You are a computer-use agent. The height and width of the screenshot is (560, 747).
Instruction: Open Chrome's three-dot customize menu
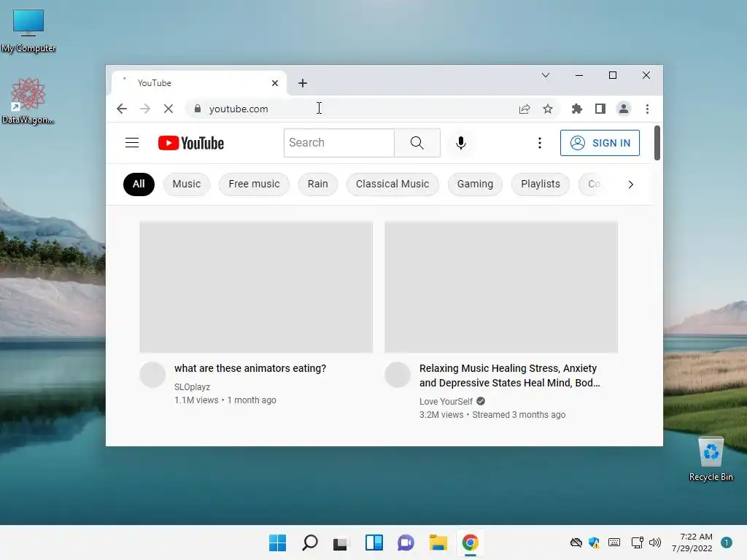coord(647,109)
